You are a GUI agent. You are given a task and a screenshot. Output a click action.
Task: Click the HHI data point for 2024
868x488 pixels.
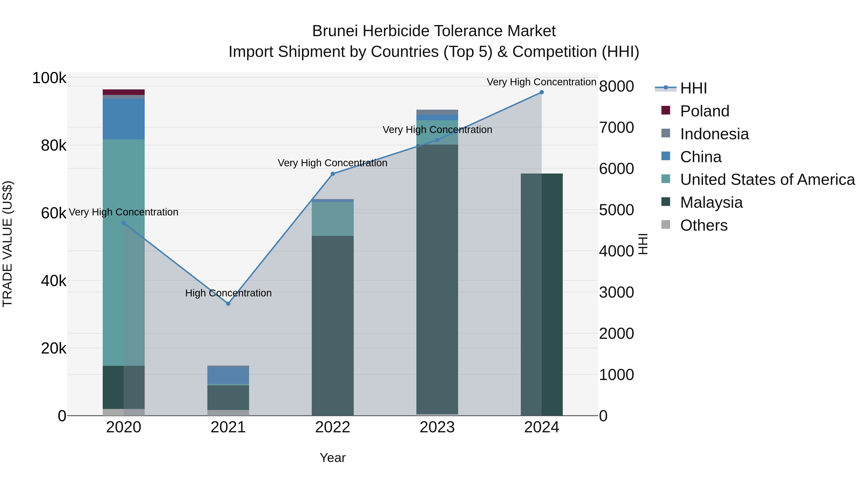click(x=542, y=92)
